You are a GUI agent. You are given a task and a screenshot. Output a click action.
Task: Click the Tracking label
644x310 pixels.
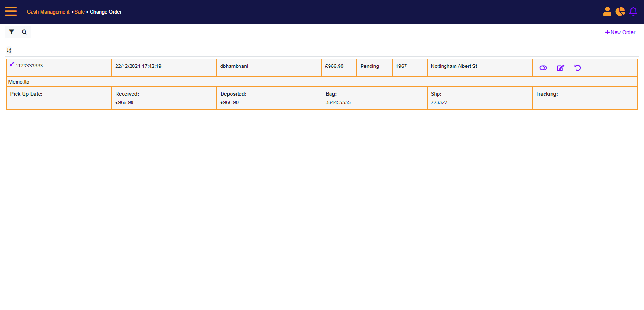[547, 94]
